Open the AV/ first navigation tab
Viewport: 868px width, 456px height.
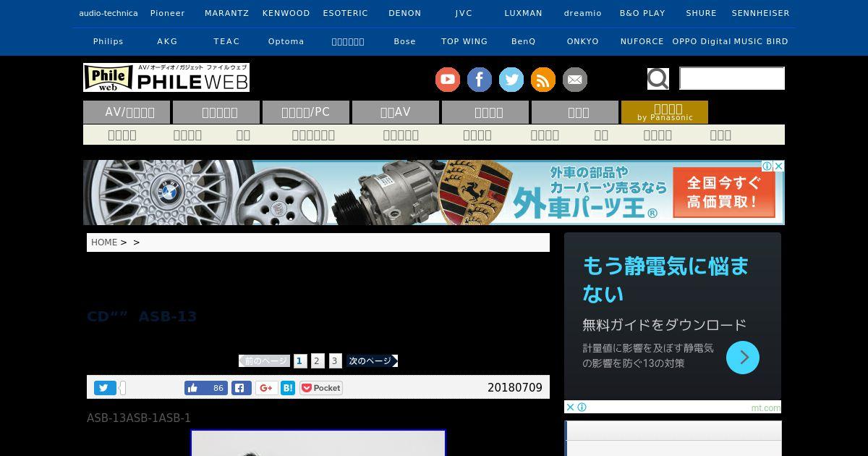pos(127,112)
